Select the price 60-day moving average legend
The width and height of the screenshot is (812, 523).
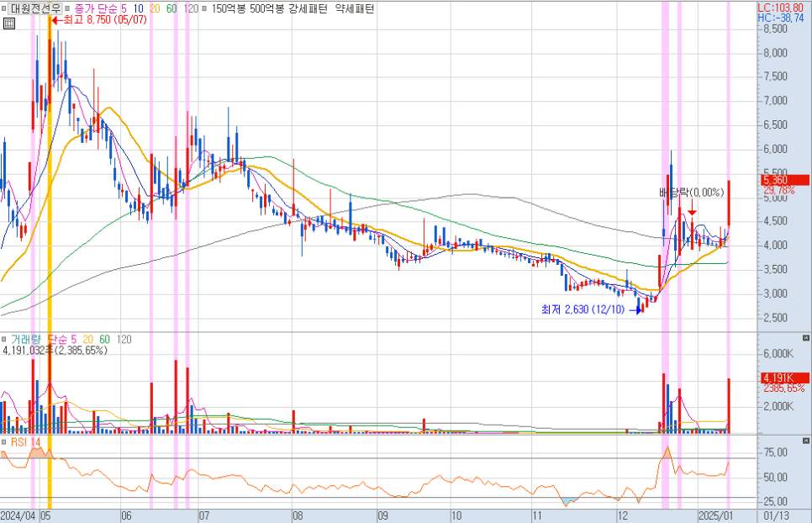tap(171, 8)
